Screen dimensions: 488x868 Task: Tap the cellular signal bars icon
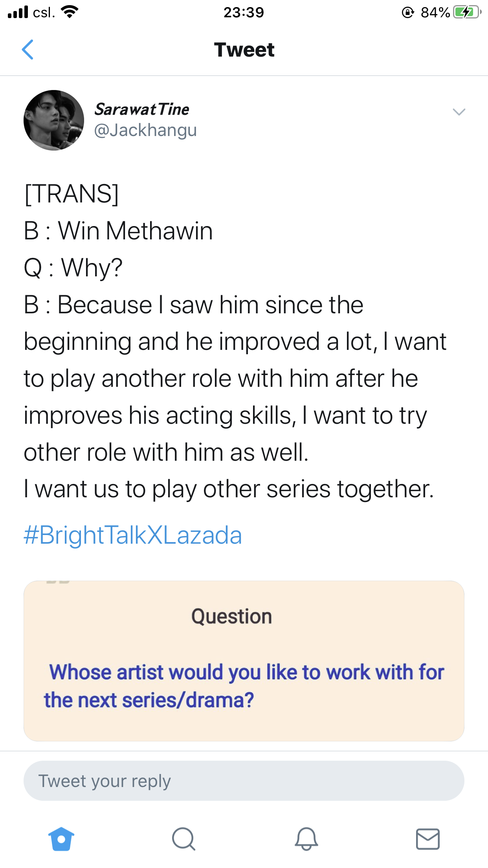[18, 12]
